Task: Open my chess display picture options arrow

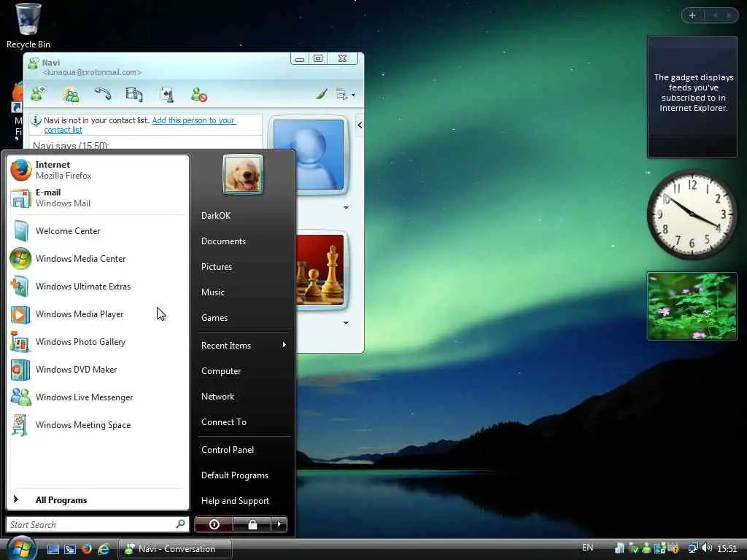Action: point(347,323)
